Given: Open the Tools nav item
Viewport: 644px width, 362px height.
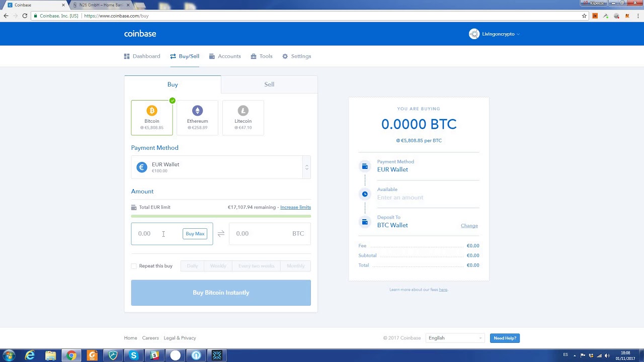Looking at the screenshot, I should 262,56.
